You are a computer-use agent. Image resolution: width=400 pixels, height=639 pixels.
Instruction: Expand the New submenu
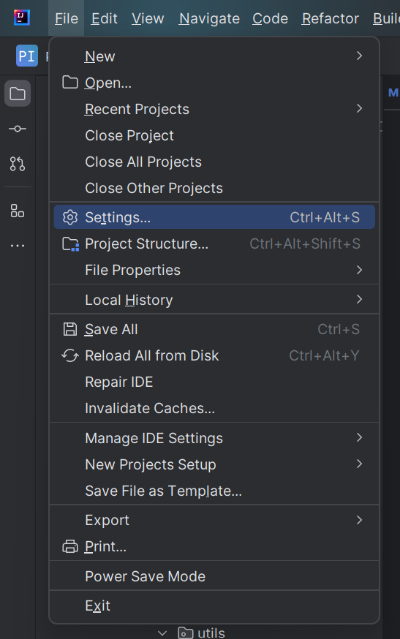pyautogui.click(x=214, y=56)
